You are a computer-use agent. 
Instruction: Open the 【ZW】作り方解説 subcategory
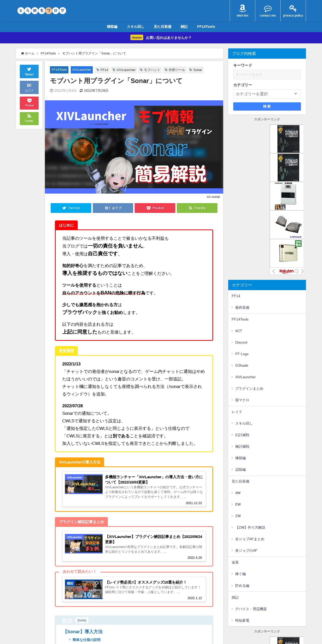point(250,527)
